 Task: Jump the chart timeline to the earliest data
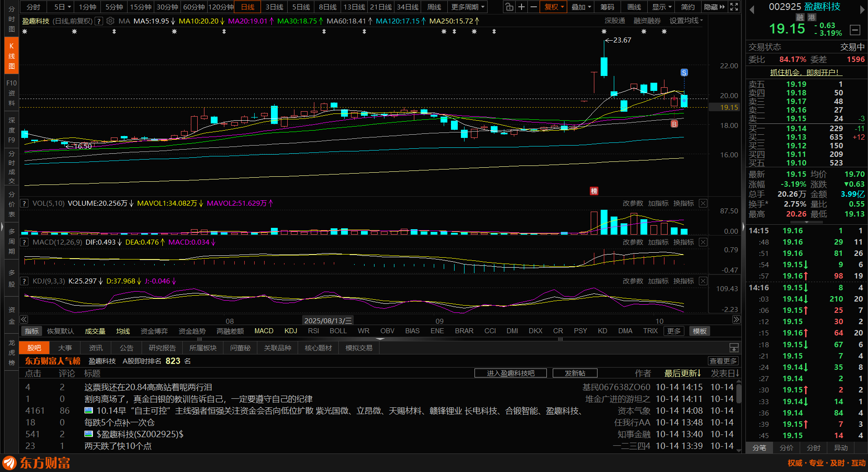24,320
